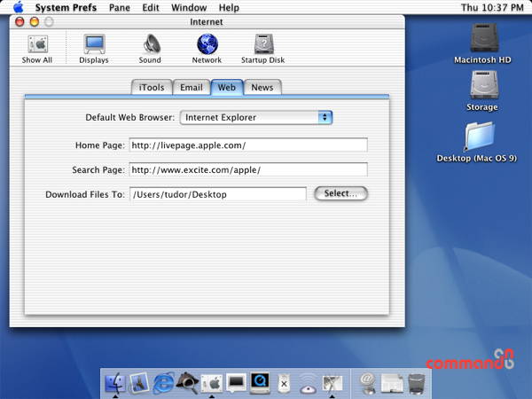The image size is (532, 399).
Task: Click the AirPort signal Dock icon
Action: (x=308, y=384)
